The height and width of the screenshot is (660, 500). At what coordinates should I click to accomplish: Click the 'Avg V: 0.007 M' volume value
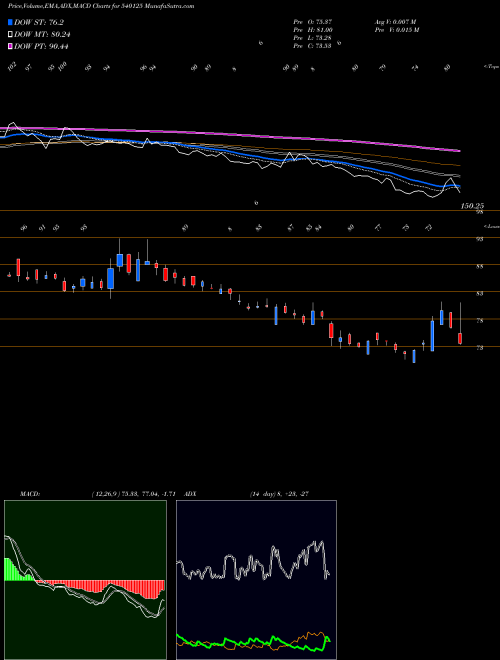tap(396, 21)
